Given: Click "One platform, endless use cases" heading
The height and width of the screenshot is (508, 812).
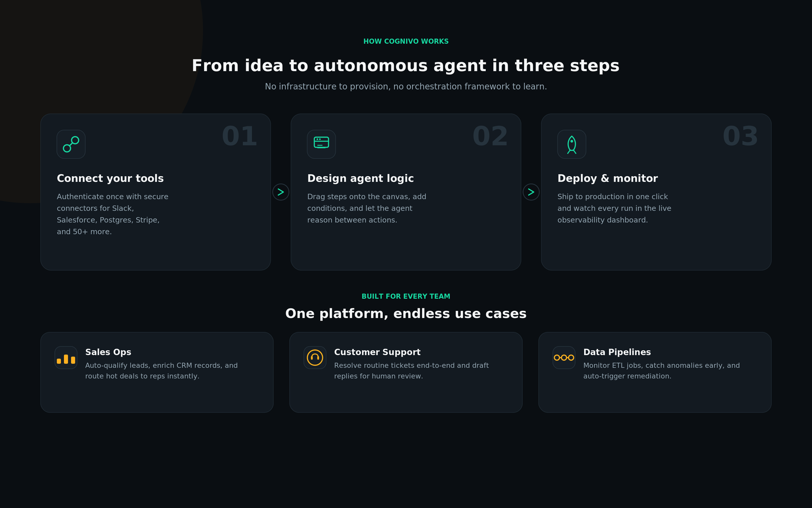Looking at the screenshot, I should pyautogui.click(x=406, y=313).
